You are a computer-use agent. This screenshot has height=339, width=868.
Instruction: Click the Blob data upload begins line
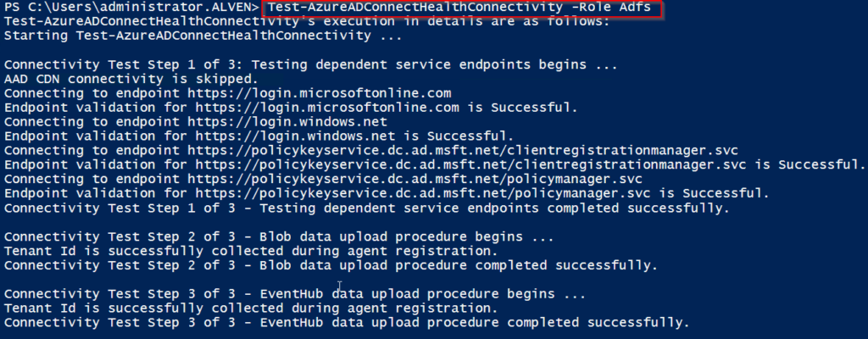[278, 237]
